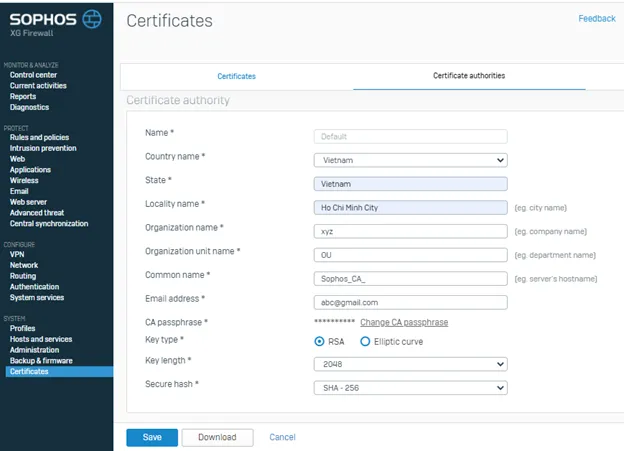Select the RSA key type

pos(320,341)
